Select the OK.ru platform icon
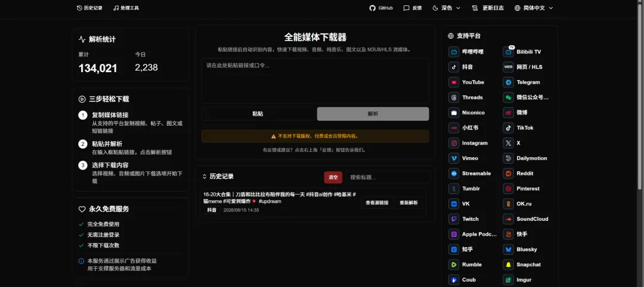Viewport: 644px width, 287px height. (509, 204)
